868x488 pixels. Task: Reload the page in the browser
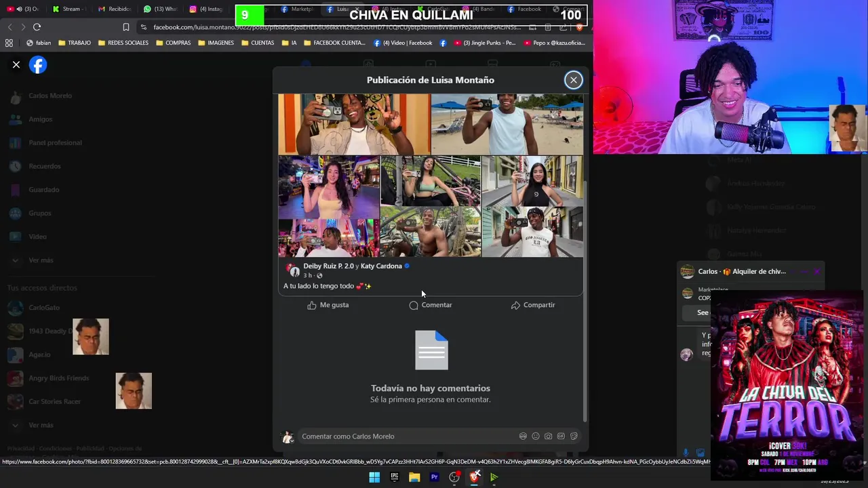click(x=37, y=27)
